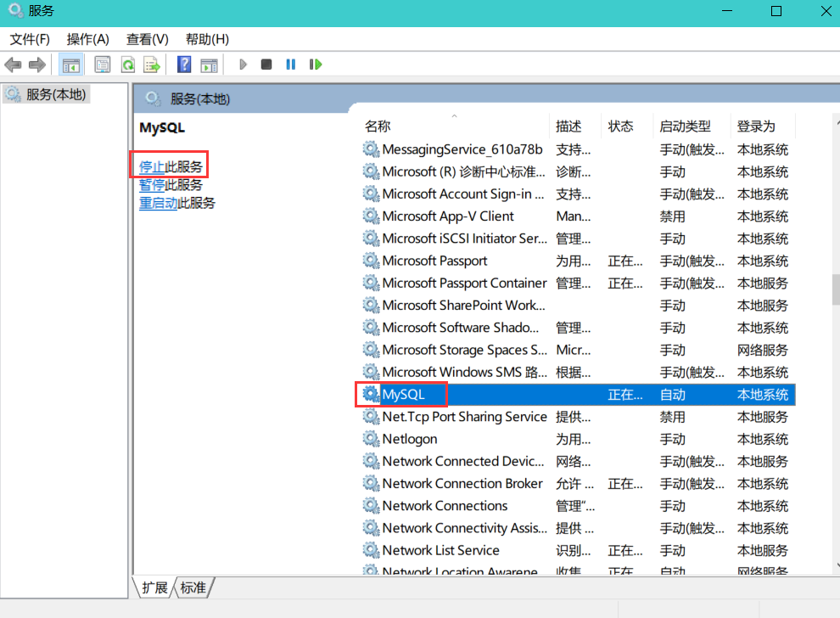840x618 pixels.
Task: Select Microsoft Storage Spaces service
Action: tap(578, 350)
